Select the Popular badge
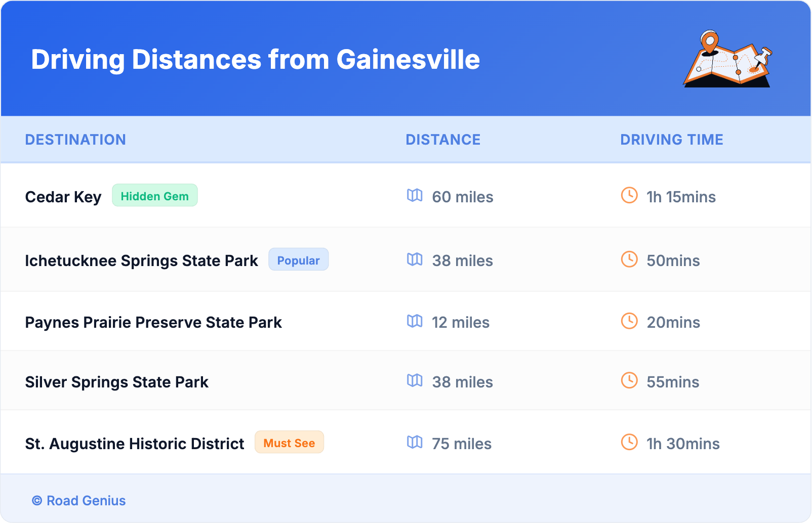The height and width of the screenshot is (523, 812). (298, 260)
